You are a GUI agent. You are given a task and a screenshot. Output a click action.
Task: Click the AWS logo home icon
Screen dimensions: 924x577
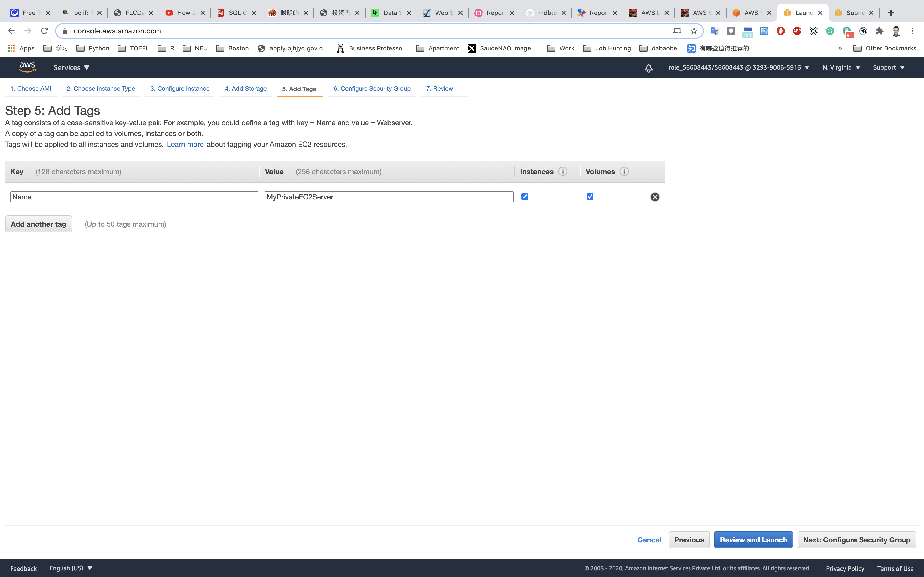tap(27, 67)
